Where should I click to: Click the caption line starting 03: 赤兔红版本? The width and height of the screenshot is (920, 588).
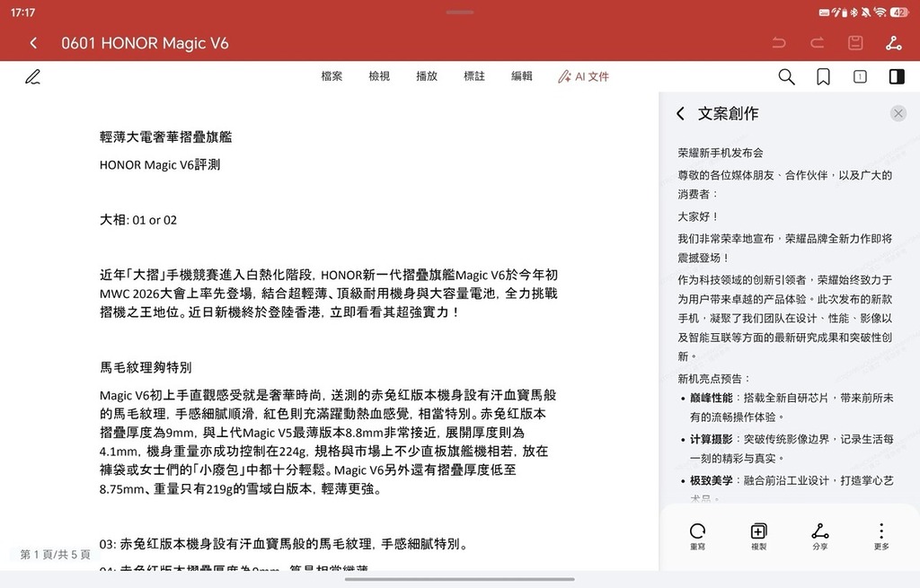pyautogui.click(x=285, y=544)
